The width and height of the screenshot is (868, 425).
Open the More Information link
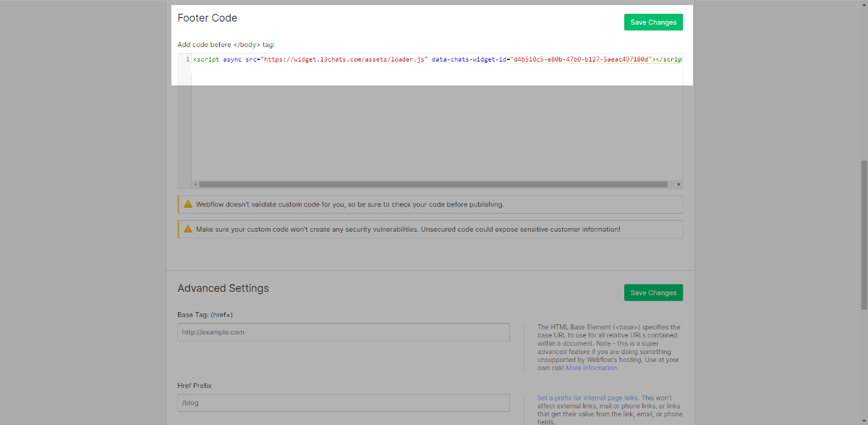(591, 368)
